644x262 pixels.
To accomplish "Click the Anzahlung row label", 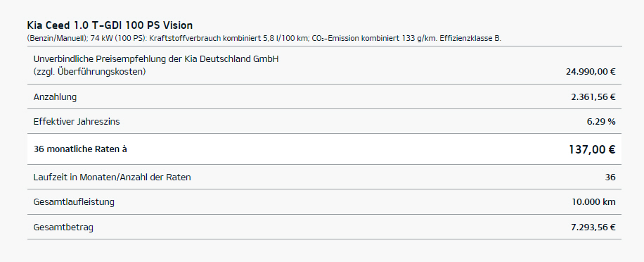I will pyautogui.click(x=55, y=97).
